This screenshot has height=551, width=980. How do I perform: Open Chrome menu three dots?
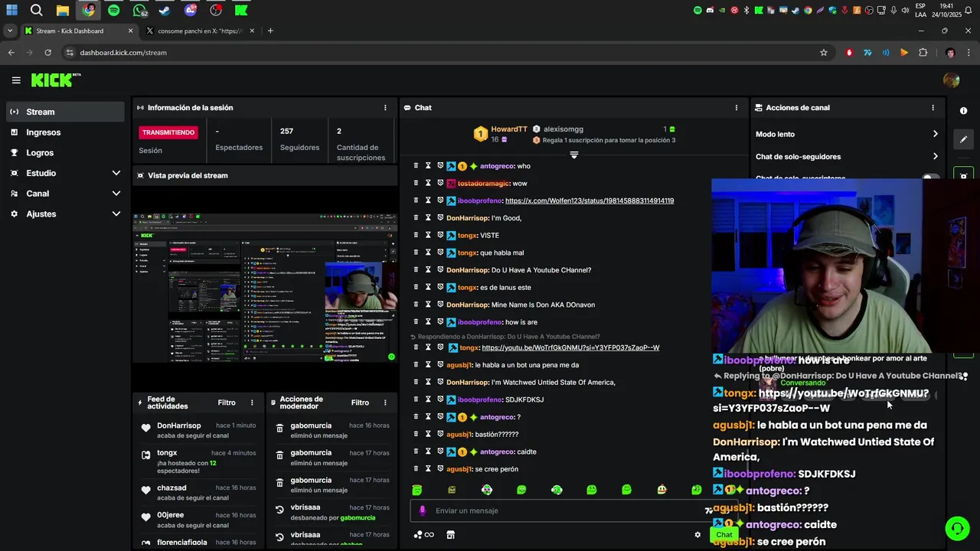969,53
